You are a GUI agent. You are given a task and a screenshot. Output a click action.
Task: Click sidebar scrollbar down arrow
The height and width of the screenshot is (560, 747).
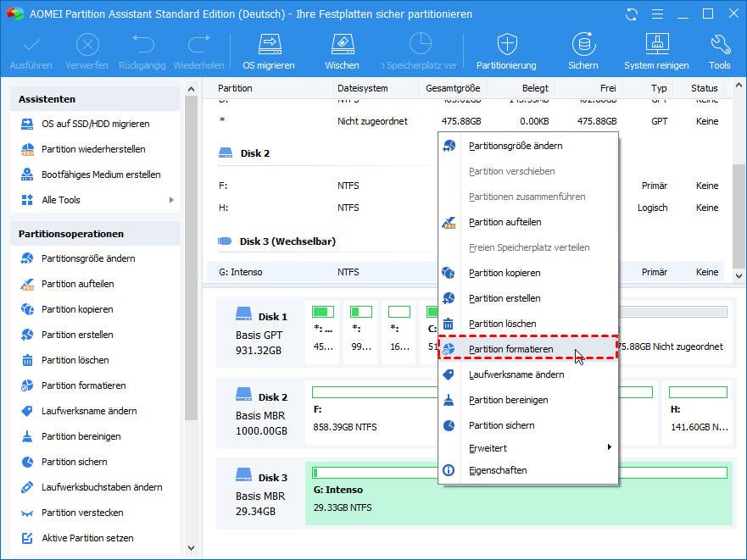(191, 548)
